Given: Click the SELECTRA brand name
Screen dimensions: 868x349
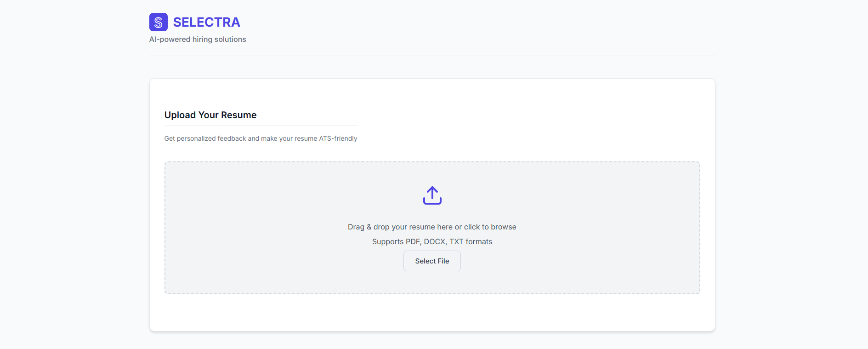Looking at the screenshot, I should click(x=206, y=22).
